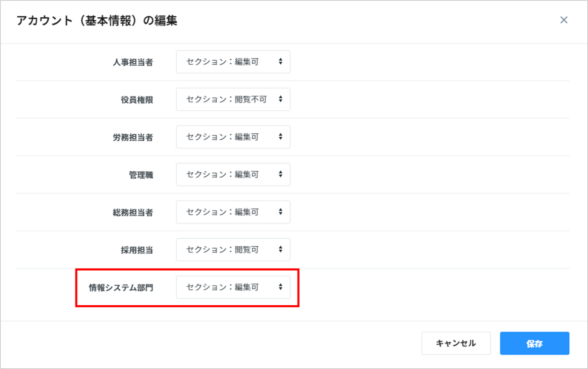Close the account edit dialog with X
Image resolution: width=588 pixels, height=369 pixels.
click(563, 20)
